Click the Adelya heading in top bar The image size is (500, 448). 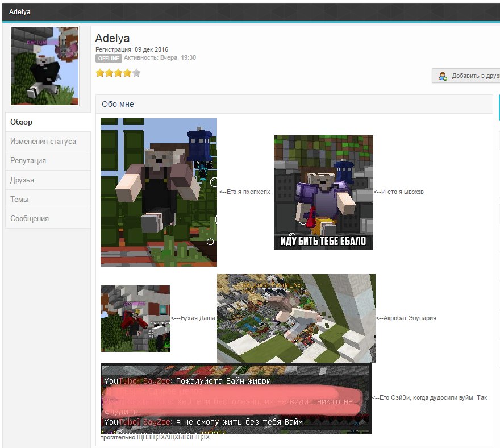pyautogui.click(x=20, y=12)
